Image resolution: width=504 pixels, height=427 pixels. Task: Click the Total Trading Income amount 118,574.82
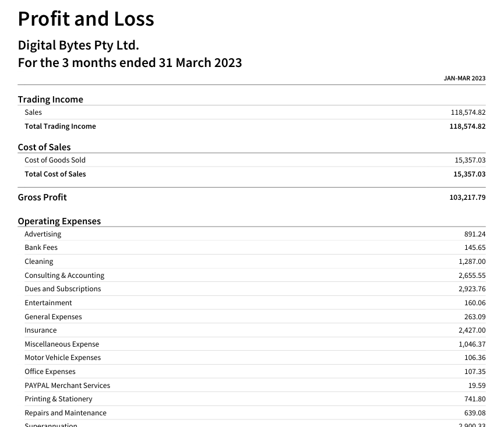pyautogui.click(x=467, y=126)
